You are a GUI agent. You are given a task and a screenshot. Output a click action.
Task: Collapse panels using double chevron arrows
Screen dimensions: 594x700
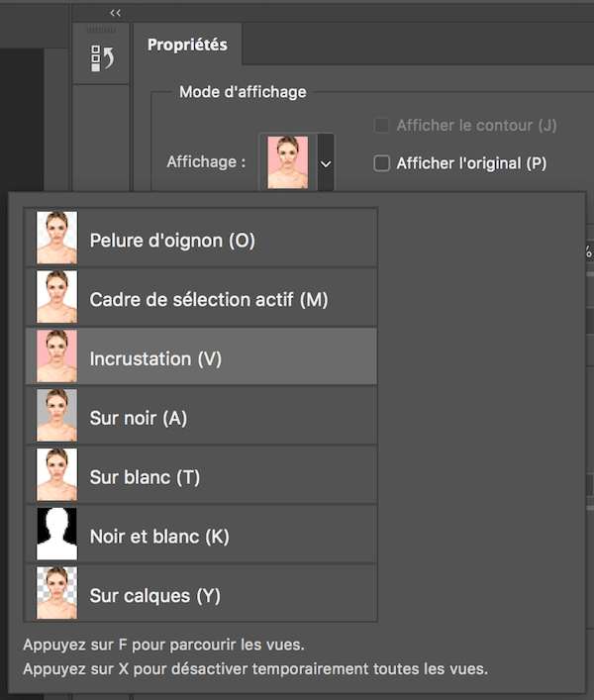pos(116,12)
